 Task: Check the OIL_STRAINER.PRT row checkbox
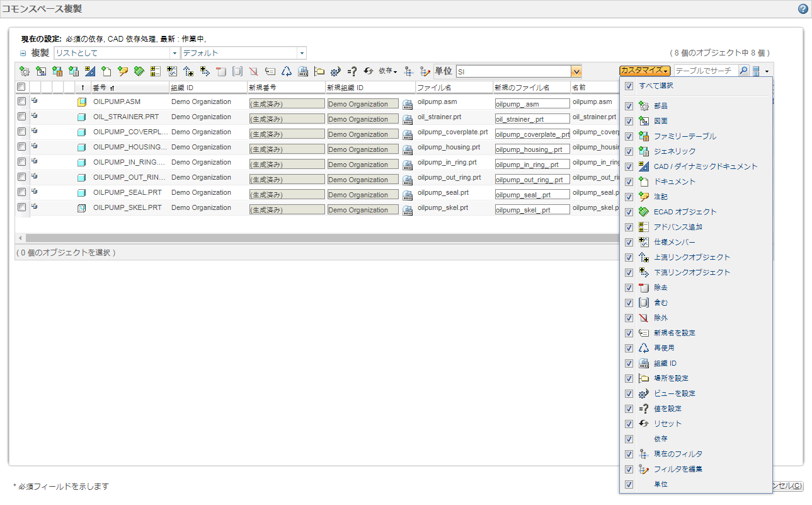click(x=21, y=117)
